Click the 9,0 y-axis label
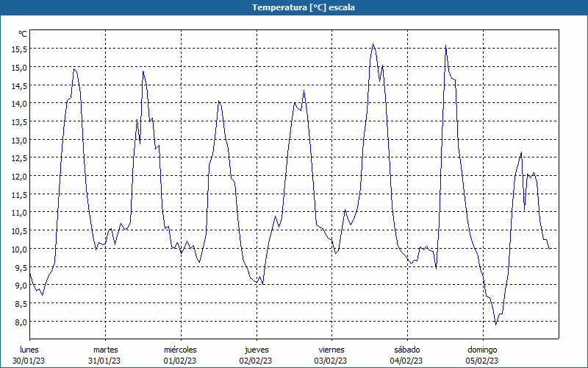The image size is (588, 368). coord(21,286)
